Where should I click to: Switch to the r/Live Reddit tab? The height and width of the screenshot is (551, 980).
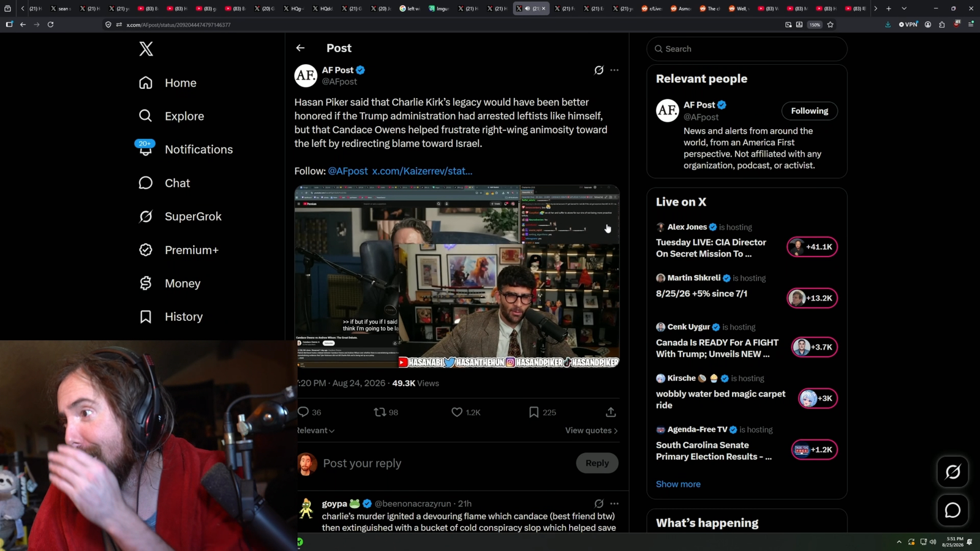[652, 9]
